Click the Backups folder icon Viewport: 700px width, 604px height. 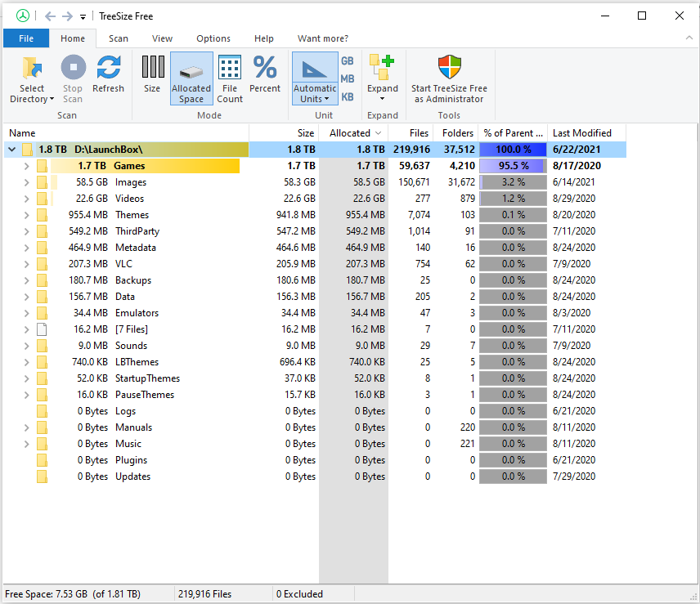(42, 280)
